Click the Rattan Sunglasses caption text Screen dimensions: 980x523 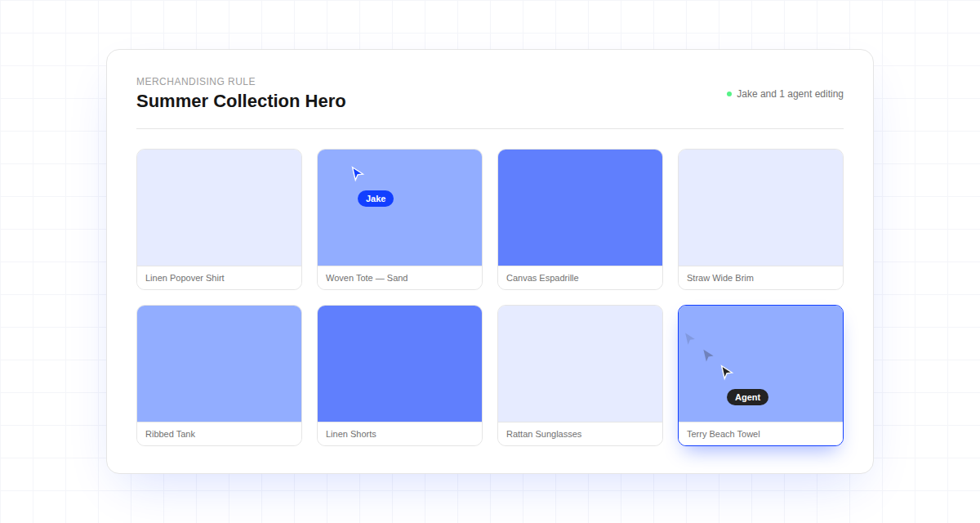[544, 434]
